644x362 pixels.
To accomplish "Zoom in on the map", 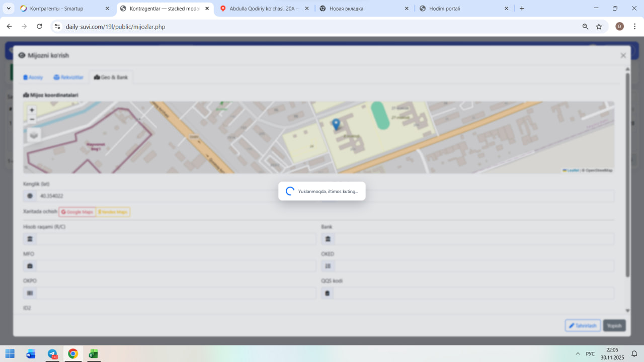I will point(32,110).
